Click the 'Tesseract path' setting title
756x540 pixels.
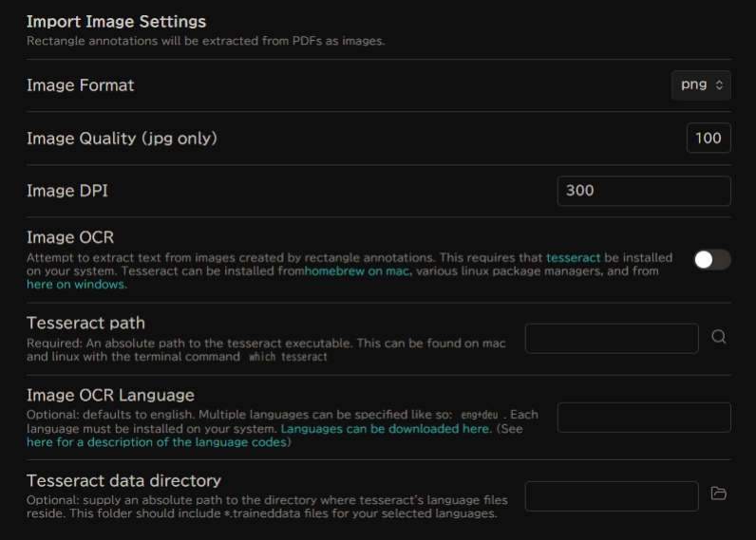click(85, 323)
